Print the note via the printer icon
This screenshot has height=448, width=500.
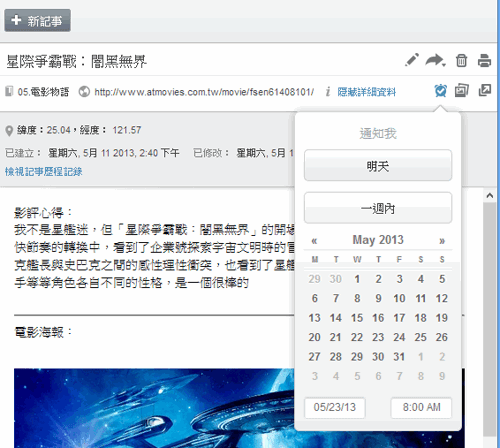484,61
